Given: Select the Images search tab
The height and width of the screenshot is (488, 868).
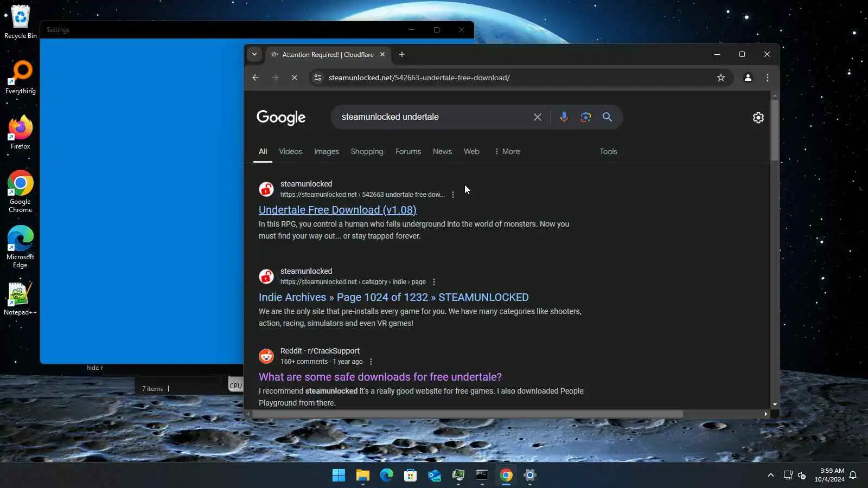Looking at the screenshot, I should 327,151.
